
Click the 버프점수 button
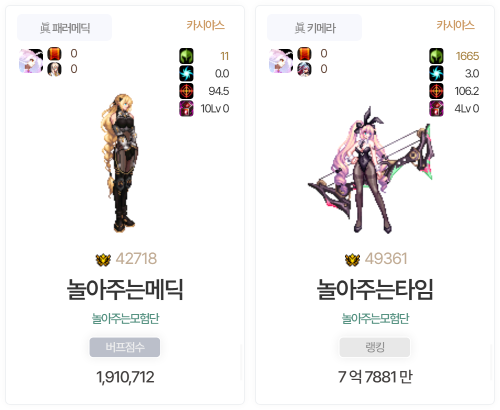coord(125,347)
